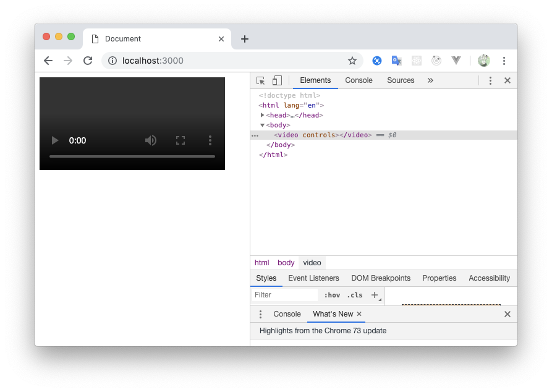The image size is (552, 392).
Task: Open a new browser tab
Action: pyautogui.click(x=245, y=39)
